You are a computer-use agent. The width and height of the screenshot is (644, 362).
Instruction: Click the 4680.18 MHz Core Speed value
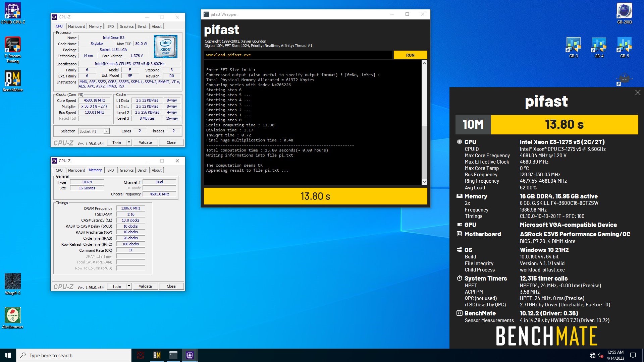[x=94, y=101]
